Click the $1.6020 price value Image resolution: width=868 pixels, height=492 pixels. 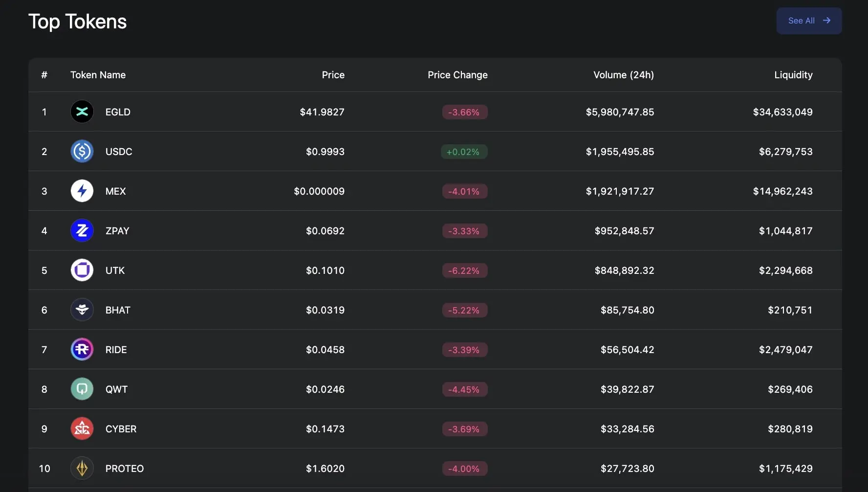(x=325, y=469)
